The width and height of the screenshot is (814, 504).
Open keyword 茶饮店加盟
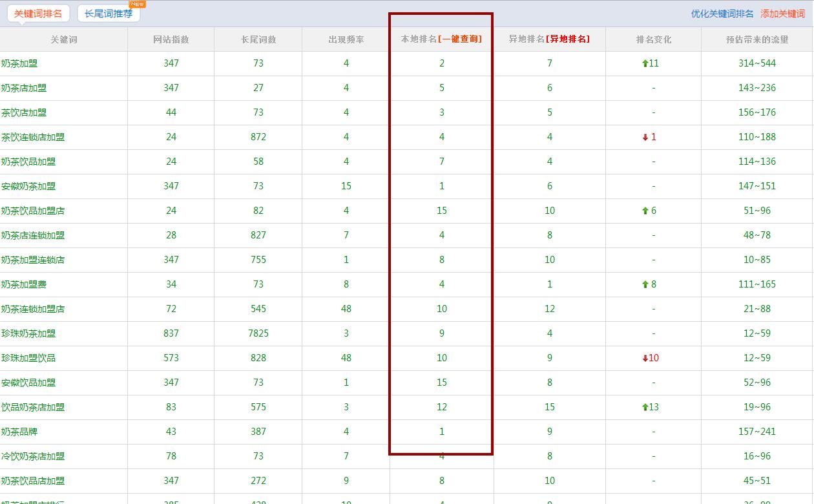(24, 112)
